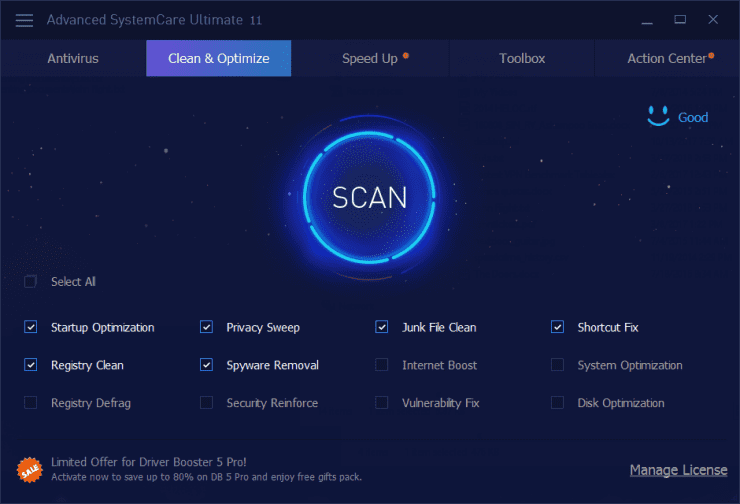The height and width of the screenshot is (504, 740).
Task: Disable Junk File Clean checkbox
Action: [382, 327]
